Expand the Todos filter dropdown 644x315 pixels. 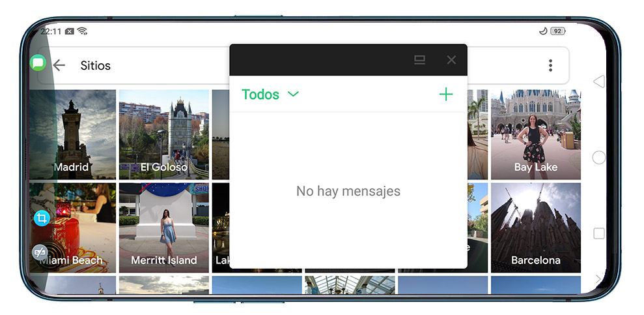pos(270,94)
